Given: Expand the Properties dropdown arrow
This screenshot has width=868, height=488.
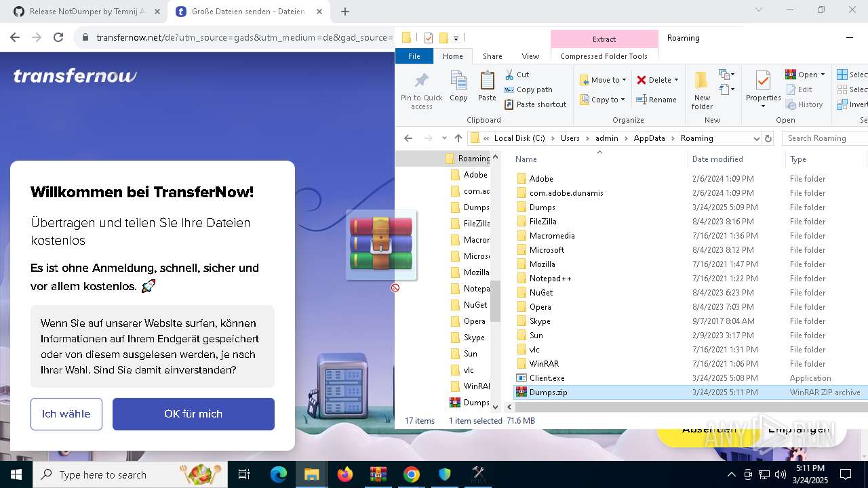Looking at the screenshot, I should [x=763, y=106].
